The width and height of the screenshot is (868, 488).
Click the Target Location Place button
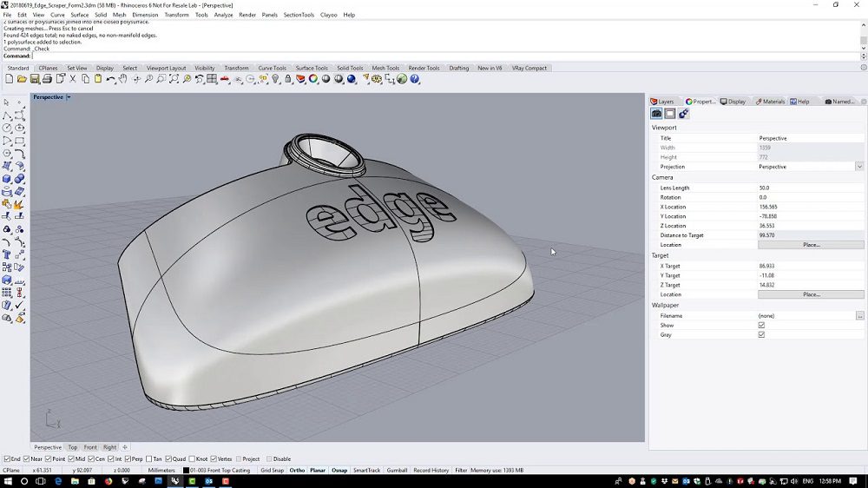[811, 294]
